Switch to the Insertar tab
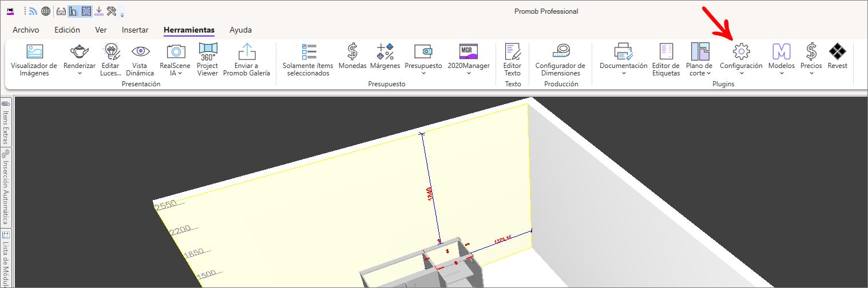This screenshot has width=868, height=288. click(x=135, y=30)
